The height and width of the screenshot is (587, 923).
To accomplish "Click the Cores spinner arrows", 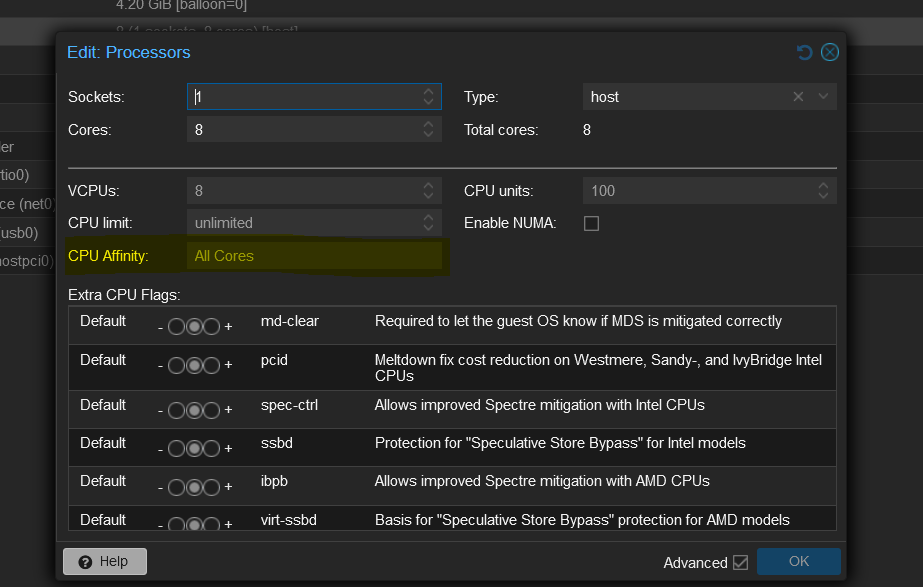I will [429, 130].
